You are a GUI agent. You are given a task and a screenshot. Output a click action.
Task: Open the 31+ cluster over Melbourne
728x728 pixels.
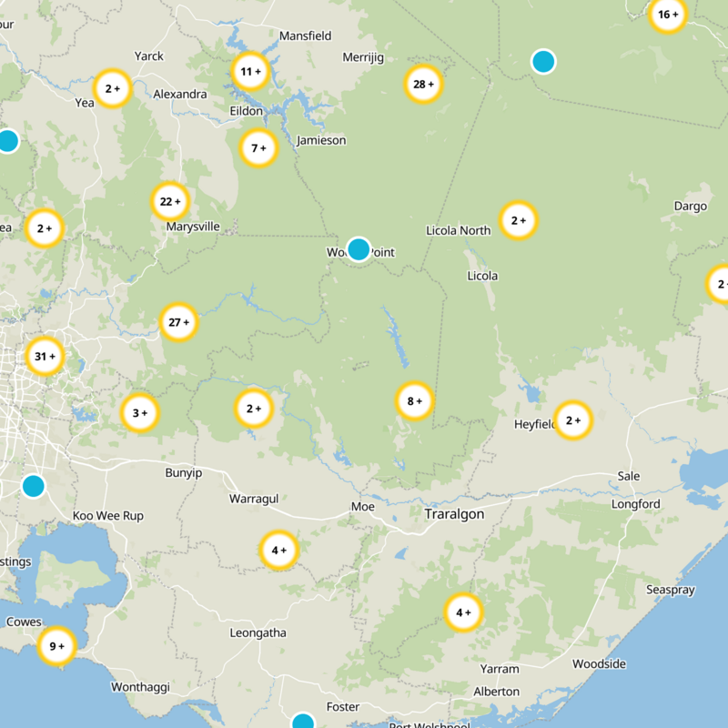point(45,357)
